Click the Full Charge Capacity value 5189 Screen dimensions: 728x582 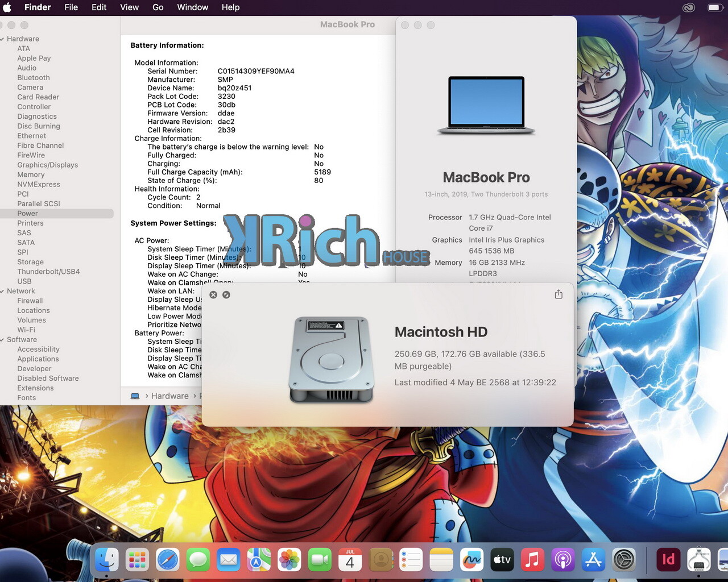click(x=322, y=172)
